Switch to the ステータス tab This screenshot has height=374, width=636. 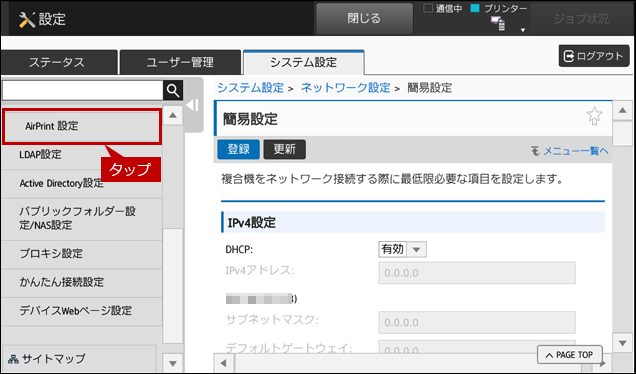[59, 62]
